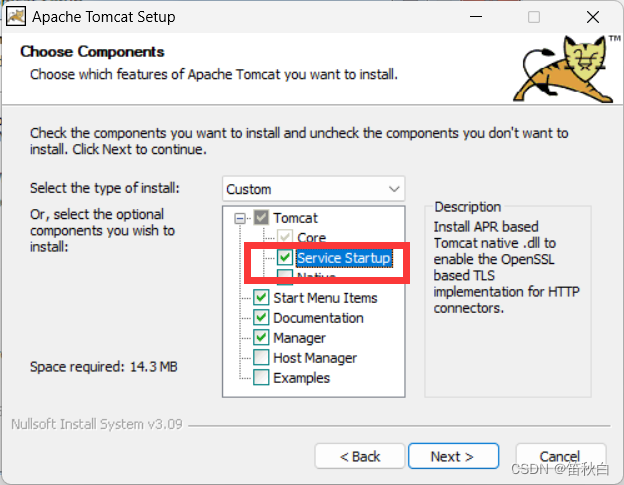Viewport: 624px width, 485px height.
Task: Select the Manager tree label
Action: (x=299, y=338)
